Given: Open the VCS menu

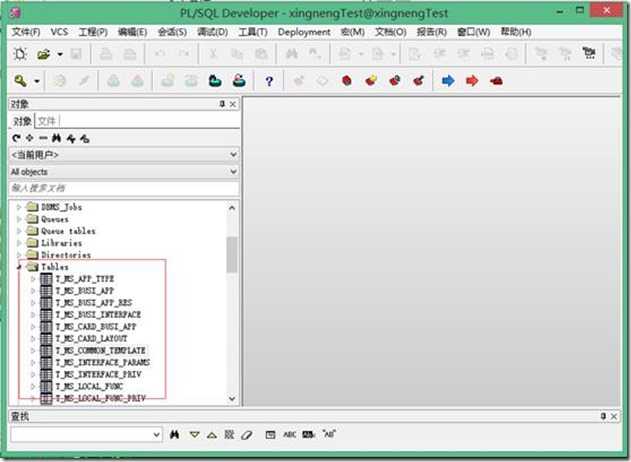Looking at the screenshot, I should (x=59, y=32).
